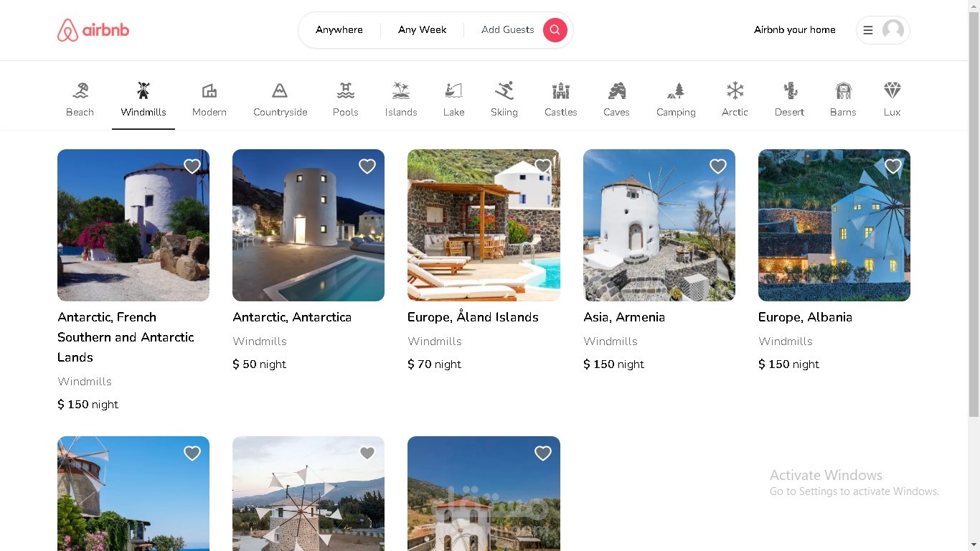Select the Skiing category icon
The width and height of the screenshot is (980, 551).
pos(504,90)
